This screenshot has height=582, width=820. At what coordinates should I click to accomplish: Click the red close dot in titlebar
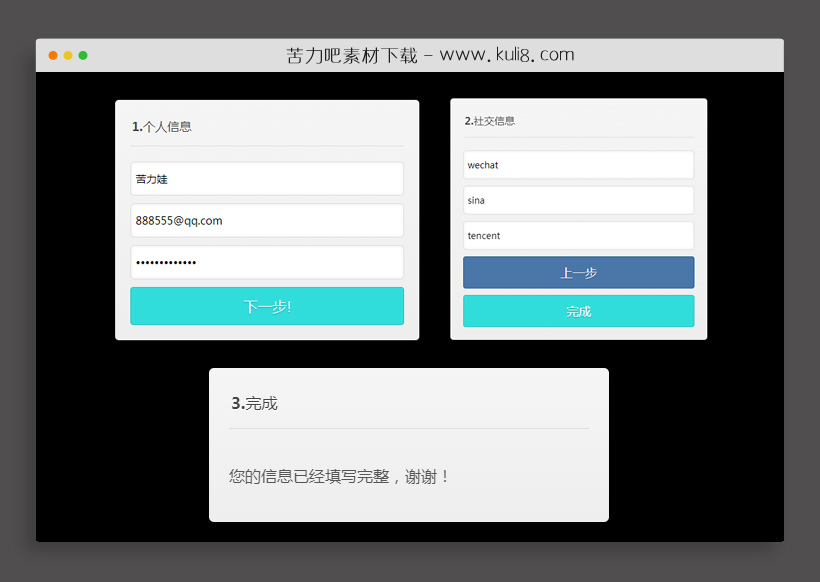pyautogui.click(x=52, y=56)
